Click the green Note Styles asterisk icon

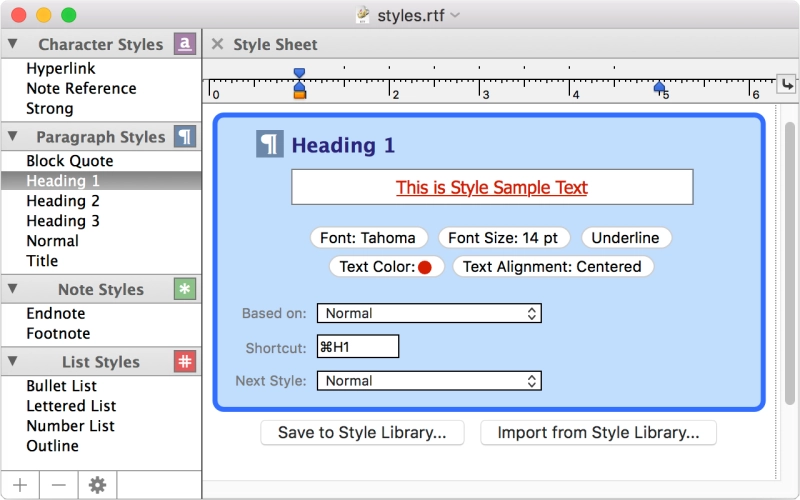[x=185, y=289]
